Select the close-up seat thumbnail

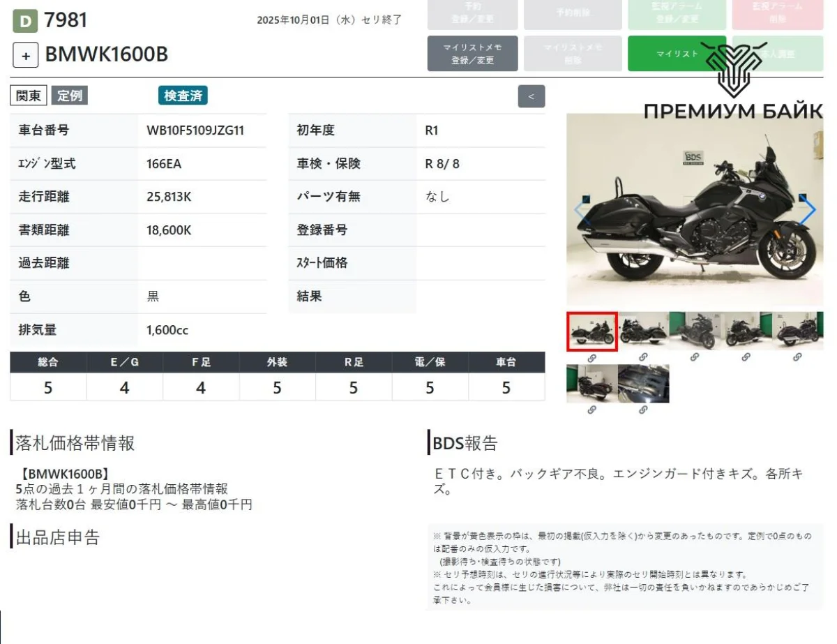643,383
